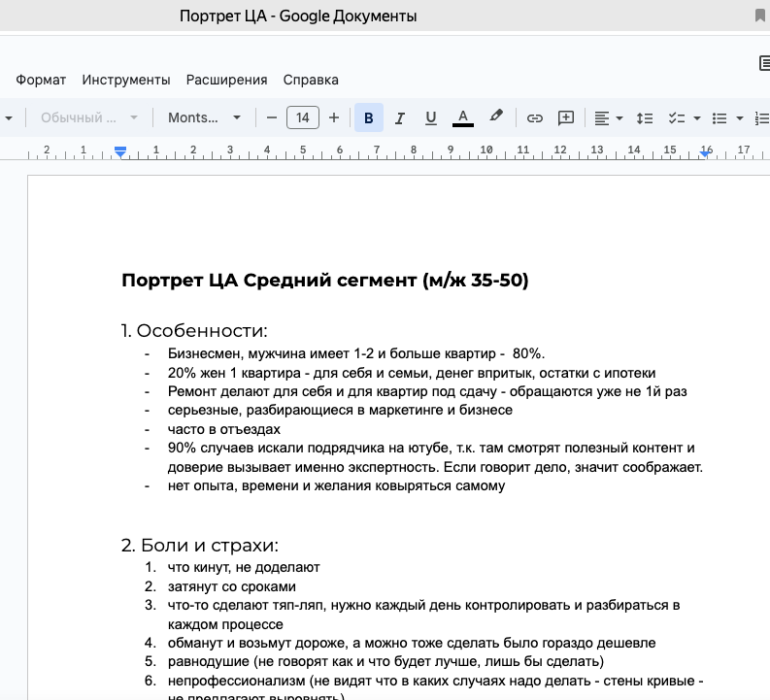The image size is (770, 700).
Task: Click right indent marker on ruler
Action: (706, 152)
